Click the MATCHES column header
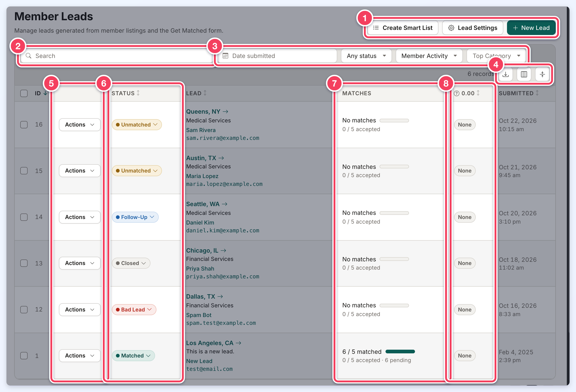576x392 pixels. [357, 93]
